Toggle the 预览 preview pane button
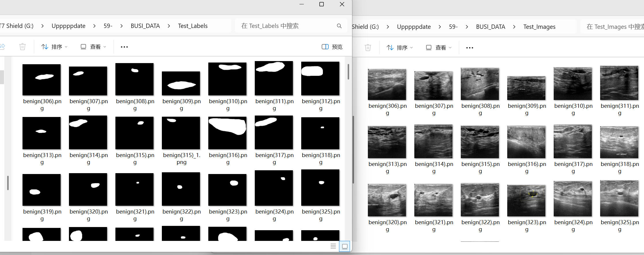644x255 pixels. [332, 47]
